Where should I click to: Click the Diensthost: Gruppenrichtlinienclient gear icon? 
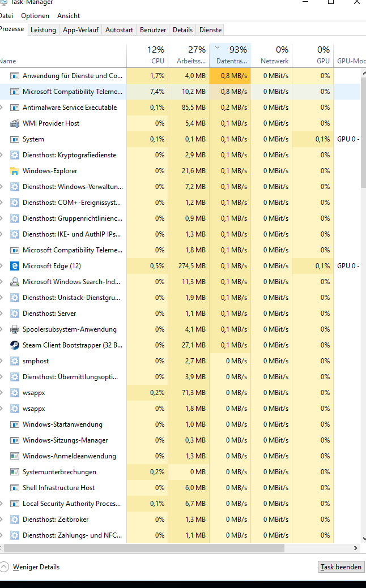[15, 218]
